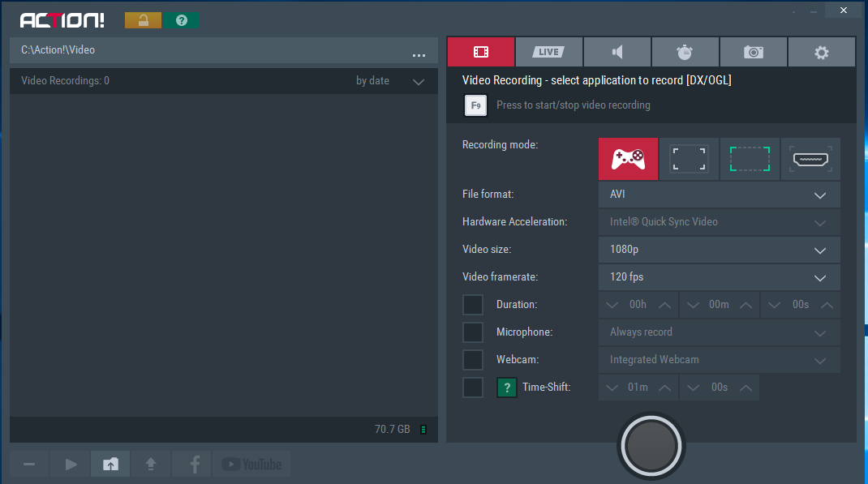The width and height of the screenshot is (868, 484).
Task: Open the Video framerate 120 fps dropdown
Action: click(x=719, y=277)
